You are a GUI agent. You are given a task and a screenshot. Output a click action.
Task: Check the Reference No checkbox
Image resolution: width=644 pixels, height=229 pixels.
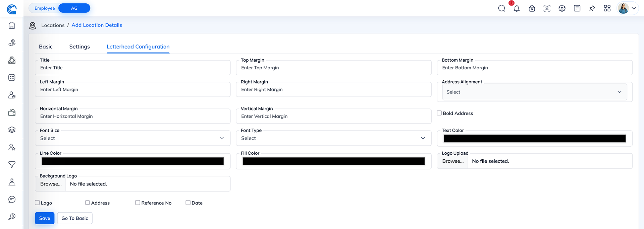[x=138, y=203]
